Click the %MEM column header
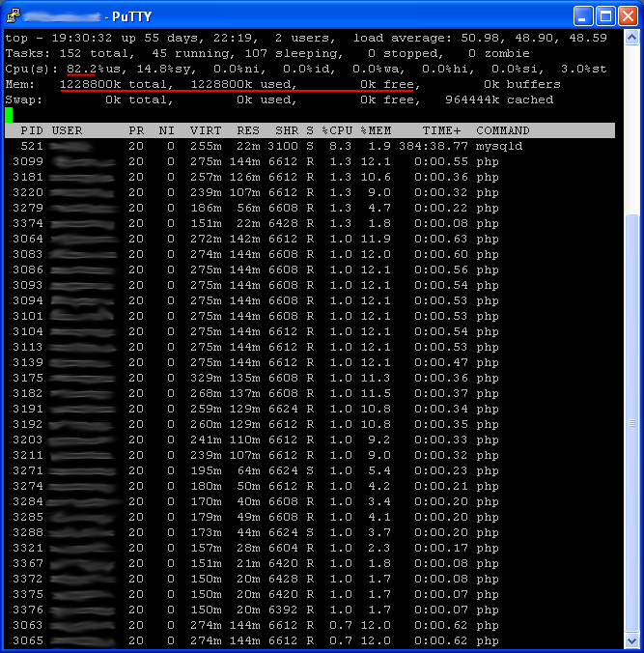Screen dimensions: 644x653 click(x=376, y=130)
